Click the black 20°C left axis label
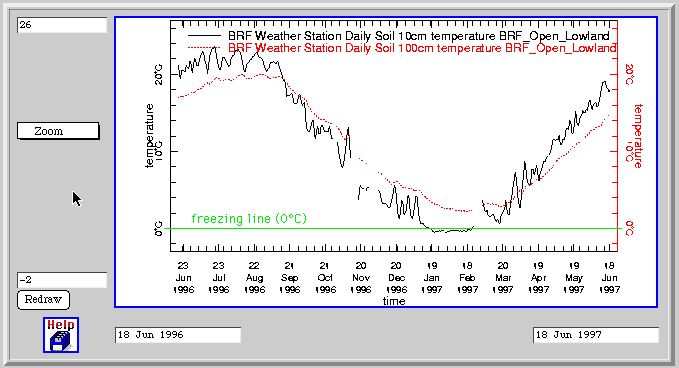Screen dimensions: 679x368 [159, 74]
